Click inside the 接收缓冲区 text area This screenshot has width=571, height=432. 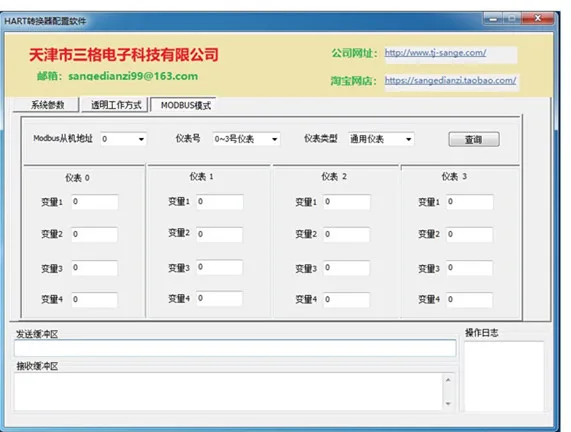[229, 392]
